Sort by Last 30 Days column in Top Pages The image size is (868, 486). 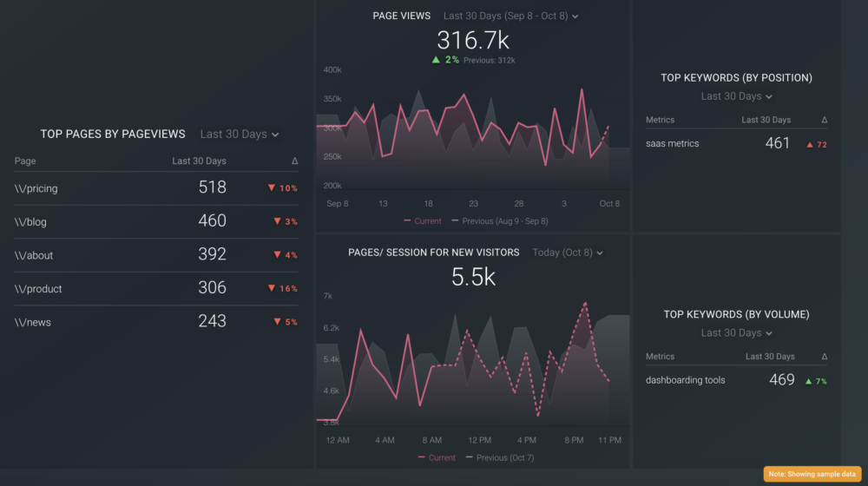click(x=199, y=161)
